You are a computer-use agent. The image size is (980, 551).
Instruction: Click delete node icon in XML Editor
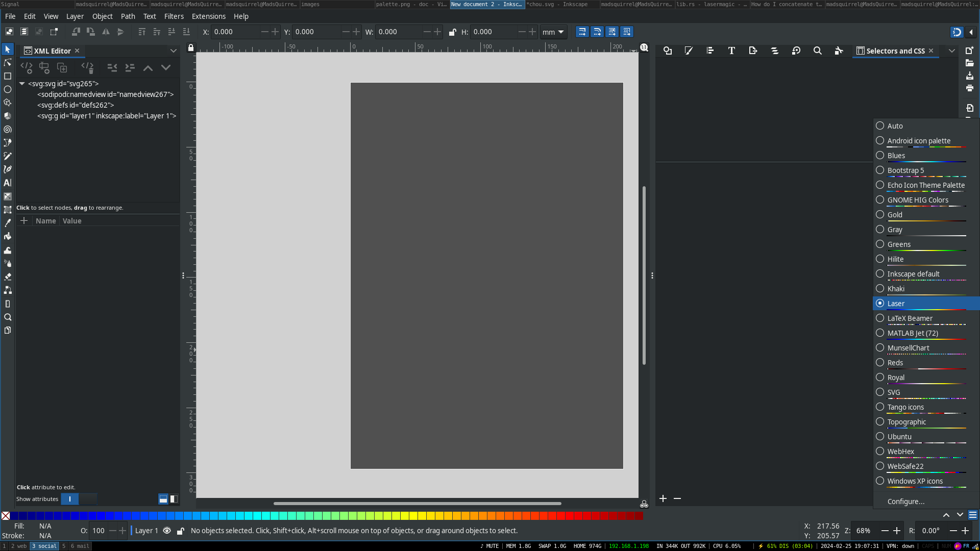(x=88, y=67)
